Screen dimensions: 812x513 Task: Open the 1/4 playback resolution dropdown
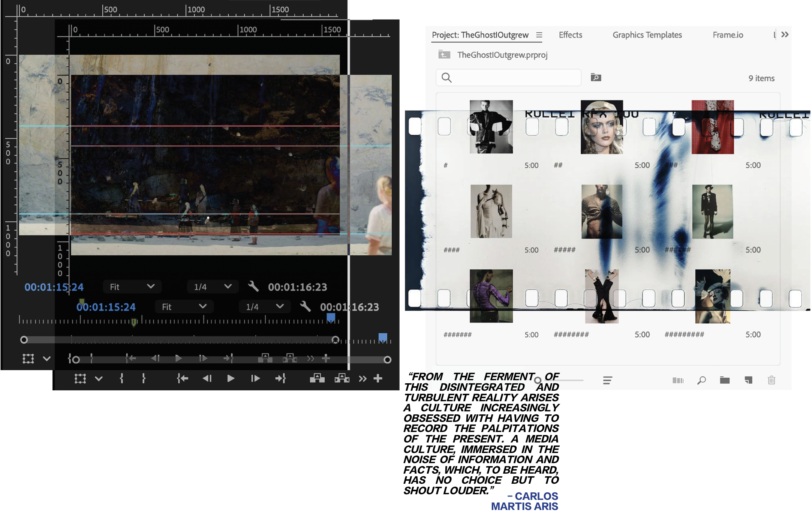264,307
